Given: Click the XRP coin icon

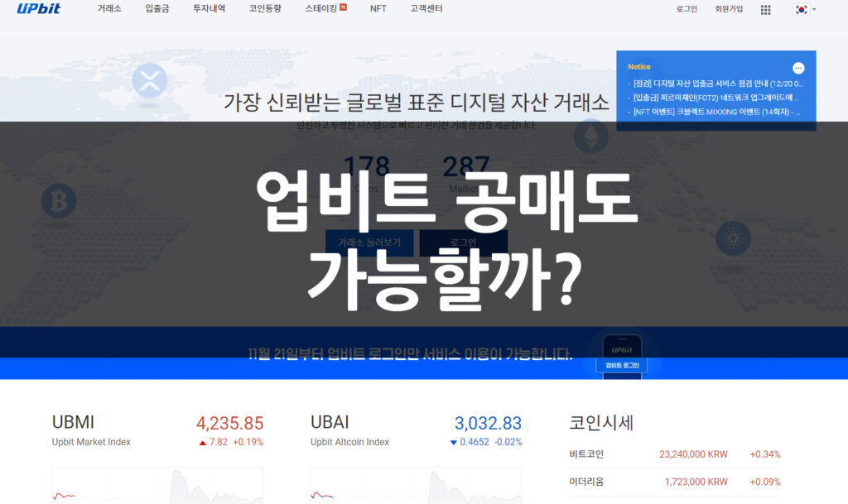Looking at the screenshot, I should click(150, 81).
